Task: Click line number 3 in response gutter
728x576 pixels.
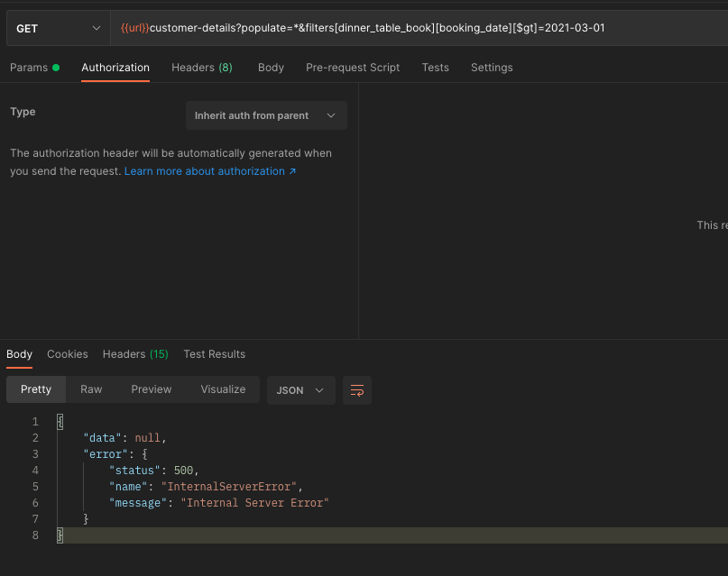Action: tap(35, 454)
